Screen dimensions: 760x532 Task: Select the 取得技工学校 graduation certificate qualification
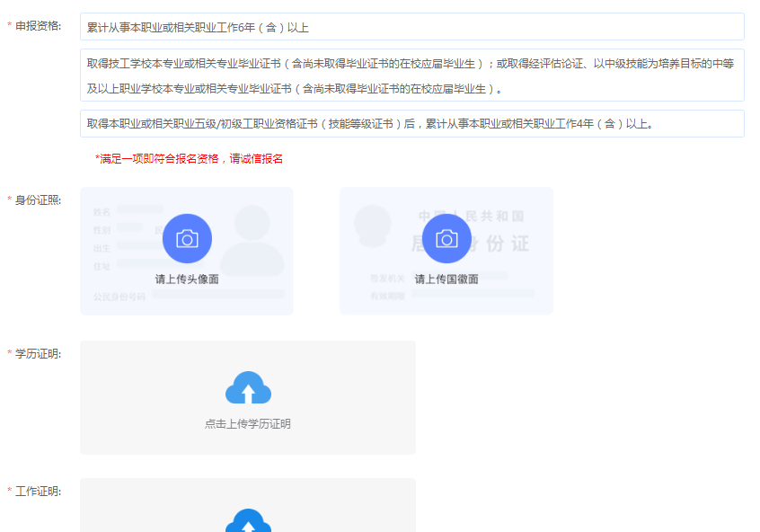tap(411, 75)
